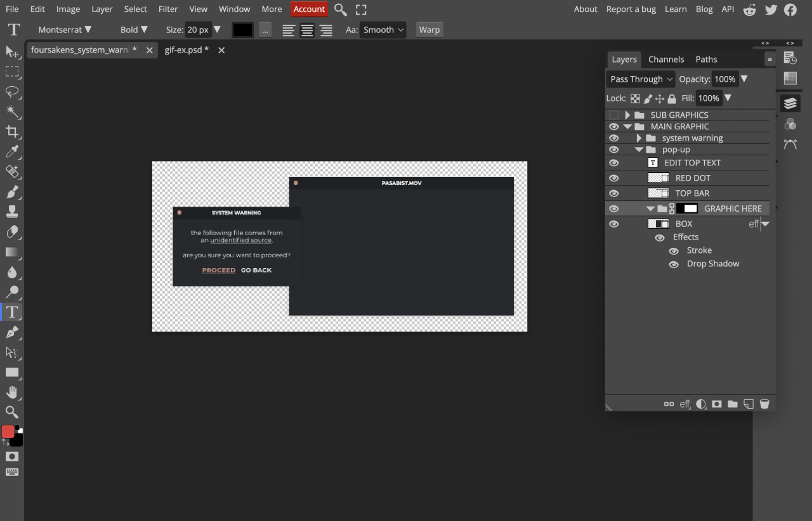Select the Eyedropper tool

coord(12,151)
